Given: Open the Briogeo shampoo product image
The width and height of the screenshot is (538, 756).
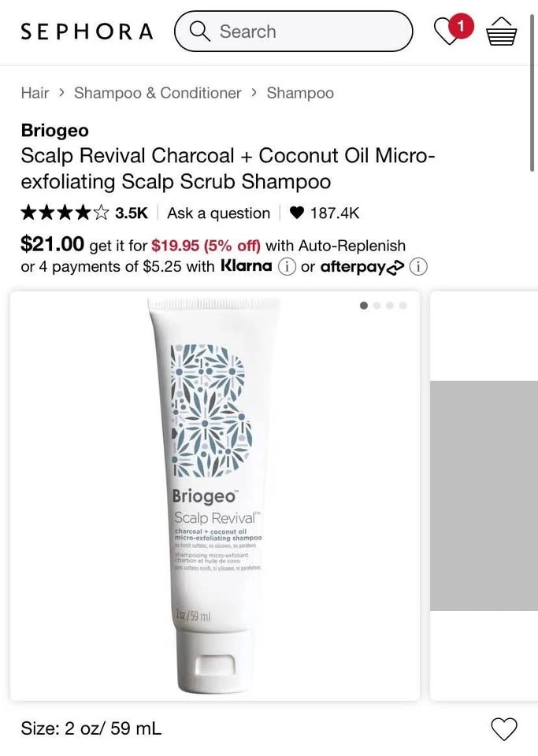Looking at the screenshot, I should 215,495.
